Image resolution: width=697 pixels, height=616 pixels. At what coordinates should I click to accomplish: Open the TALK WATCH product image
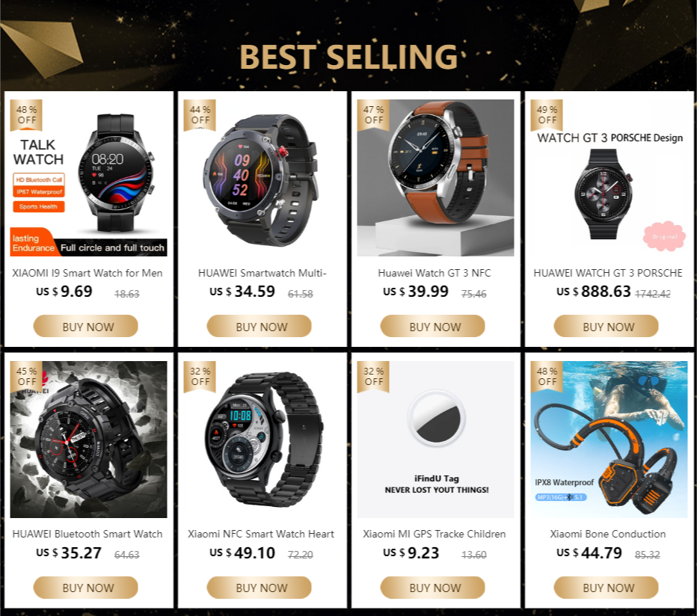click(88, 178)
